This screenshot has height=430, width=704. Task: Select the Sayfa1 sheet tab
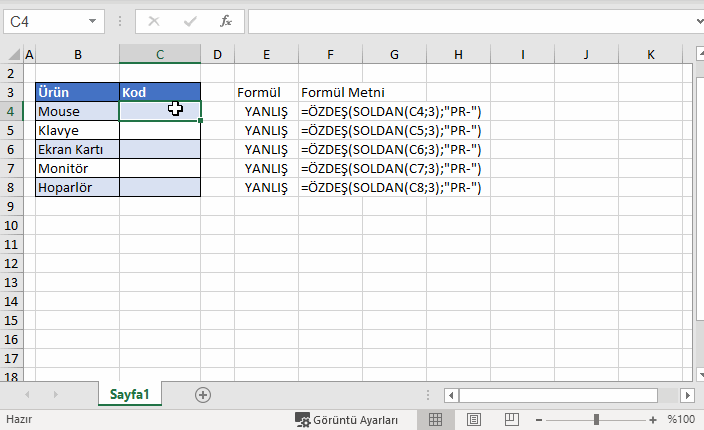click(x=130, y=395)
